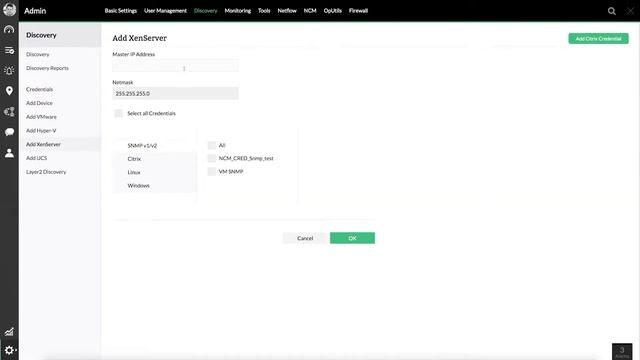Open Add UCS link
The image size is (640, 360).
(37, 158)
